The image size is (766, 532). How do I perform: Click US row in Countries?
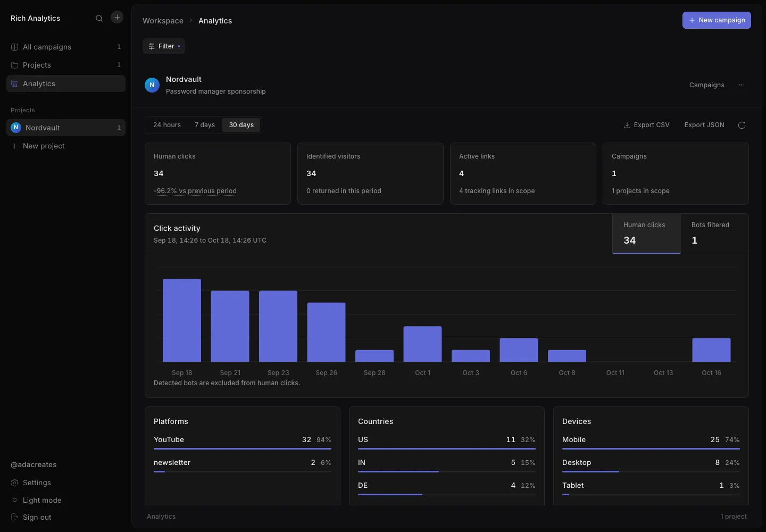(x=447, y=442)
